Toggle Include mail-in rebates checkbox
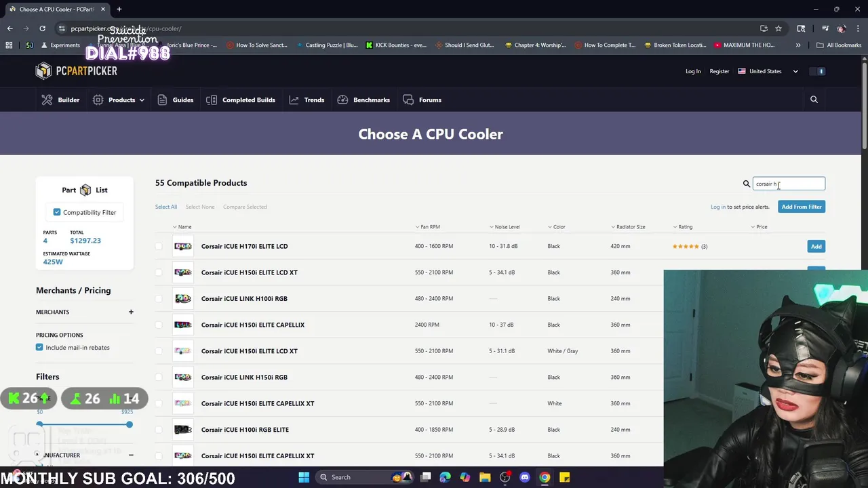868x488 pixels. tap(39, 347)
